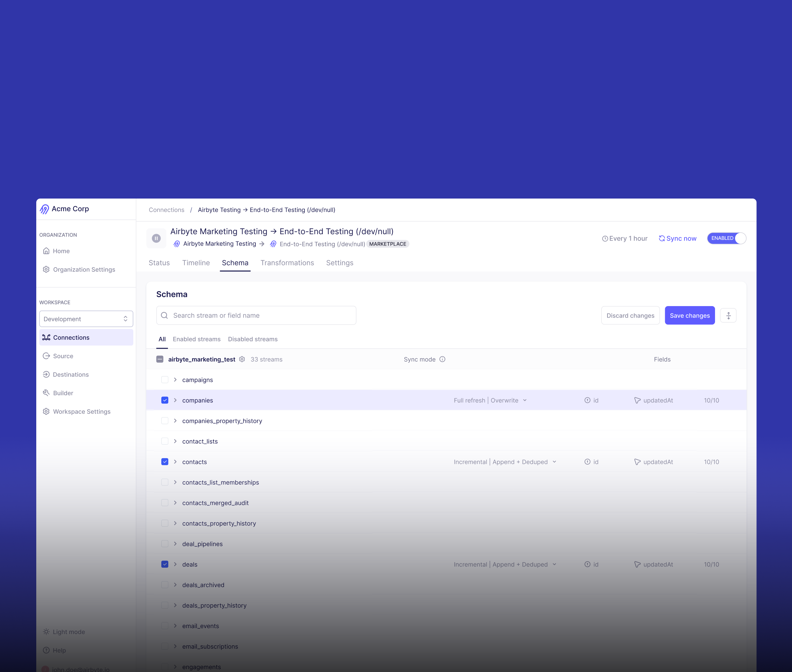Open companies sync mode dropdown
Viewport: 792px width, 672px height.
pyautogui.click(x=490, y=400)
